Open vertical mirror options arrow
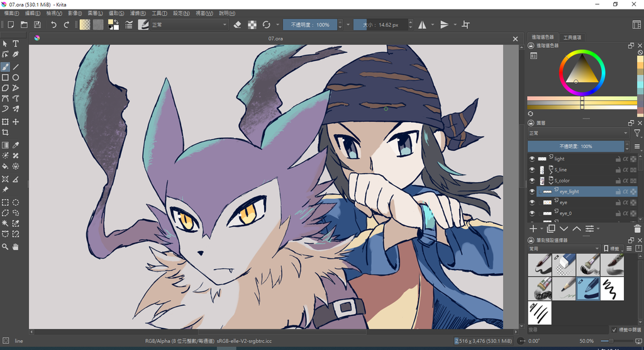Screen dimensions: 644x350 [455, 25]
